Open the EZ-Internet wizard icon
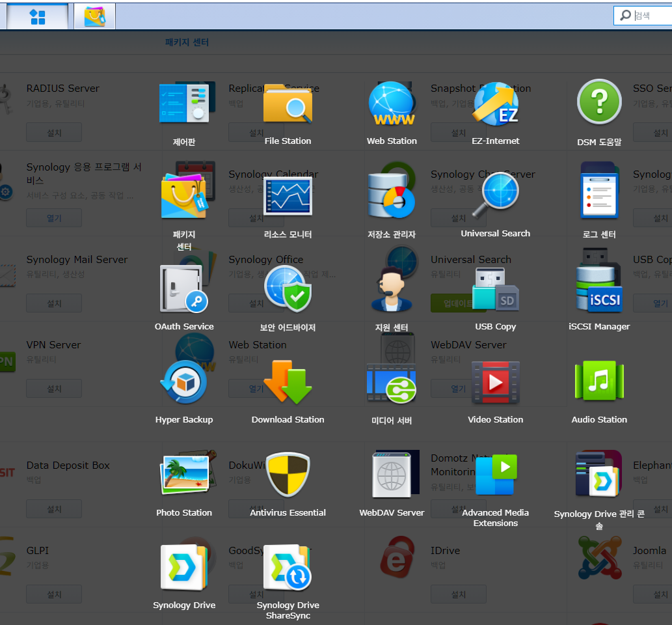The width and height of the screenshot is (672, 625). click(496, 103)
